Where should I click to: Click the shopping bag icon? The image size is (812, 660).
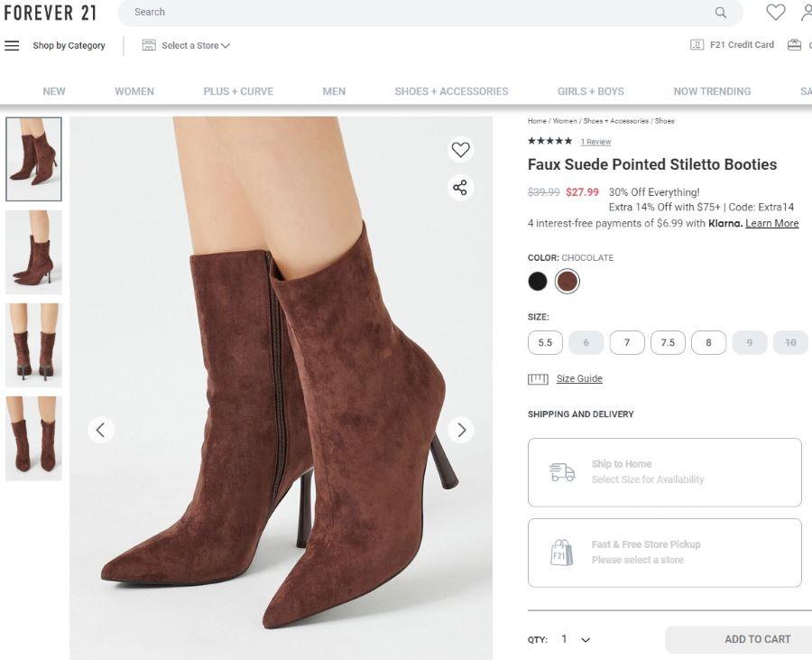point(795,44)
